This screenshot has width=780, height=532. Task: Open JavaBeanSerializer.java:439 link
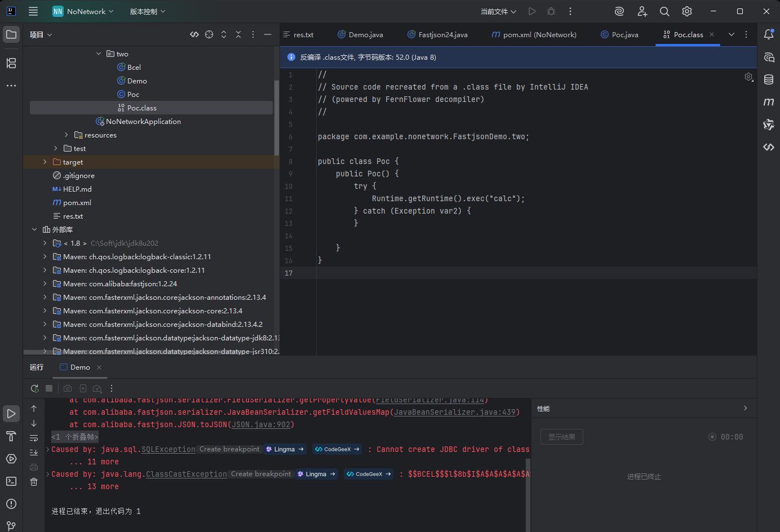click(454, 412)
